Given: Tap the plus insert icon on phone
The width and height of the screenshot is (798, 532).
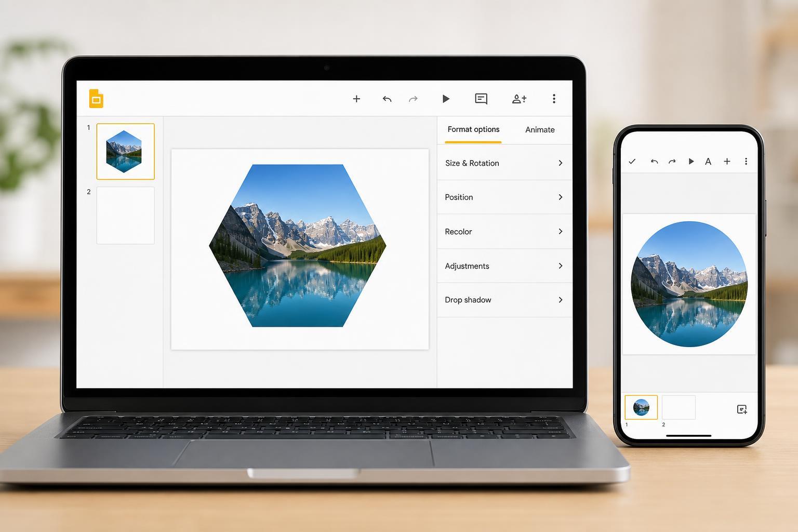Looking at the screenshot, I should (727, 162).
